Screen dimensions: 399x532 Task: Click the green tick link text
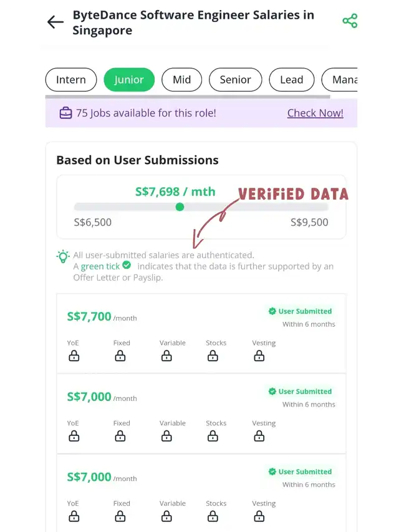pos(100,266)
